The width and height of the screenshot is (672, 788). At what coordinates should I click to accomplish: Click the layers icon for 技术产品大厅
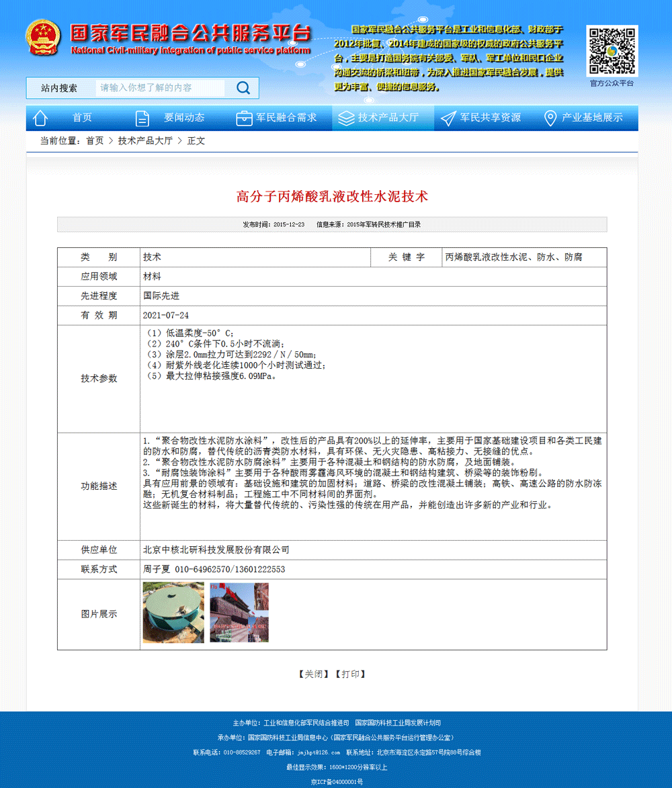pyautogui.click(x=346, y=118)
